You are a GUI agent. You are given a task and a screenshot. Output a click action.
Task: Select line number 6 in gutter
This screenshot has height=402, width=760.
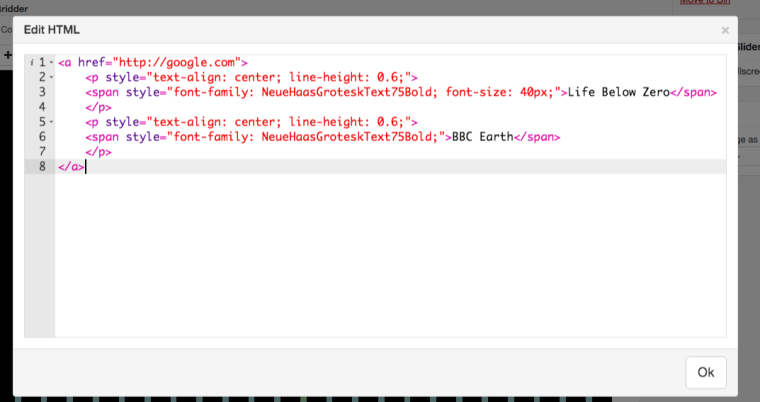(42, 137)
